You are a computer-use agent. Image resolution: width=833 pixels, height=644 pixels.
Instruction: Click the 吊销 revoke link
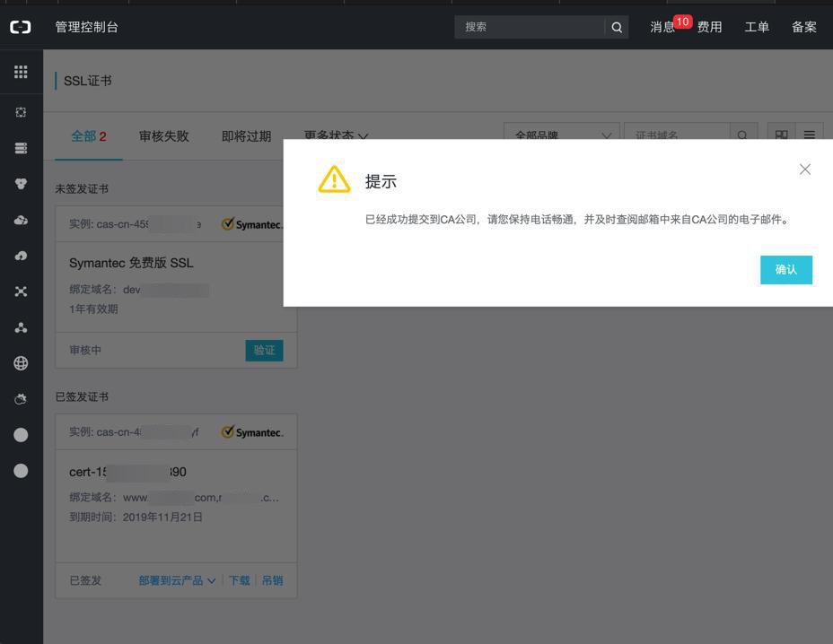tap(272, 581)
